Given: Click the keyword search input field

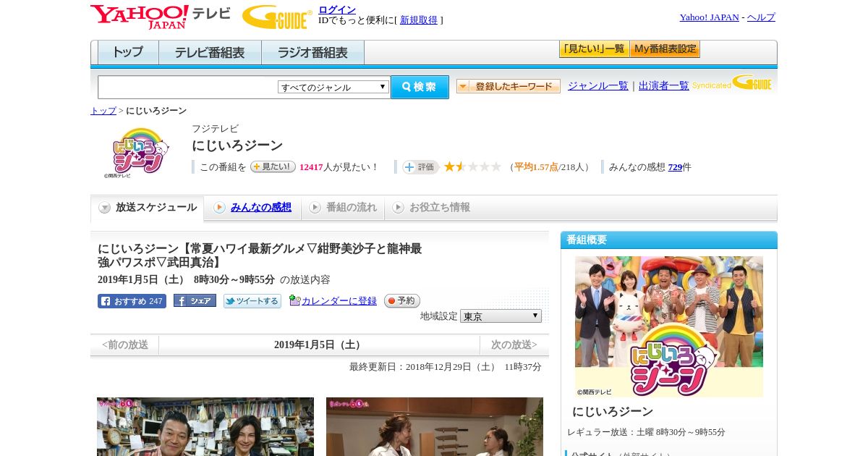Looking at the screenshot, I should 187,88.
